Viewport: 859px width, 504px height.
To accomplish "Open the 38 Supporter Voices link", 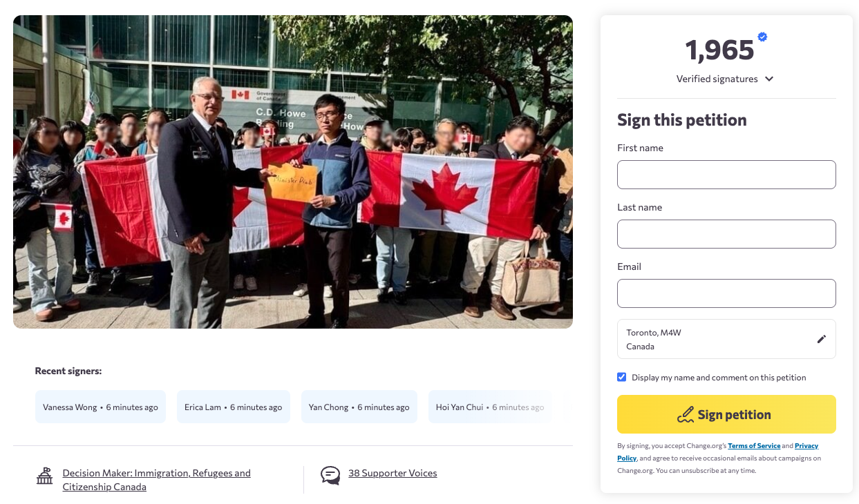I will (393, 473).
